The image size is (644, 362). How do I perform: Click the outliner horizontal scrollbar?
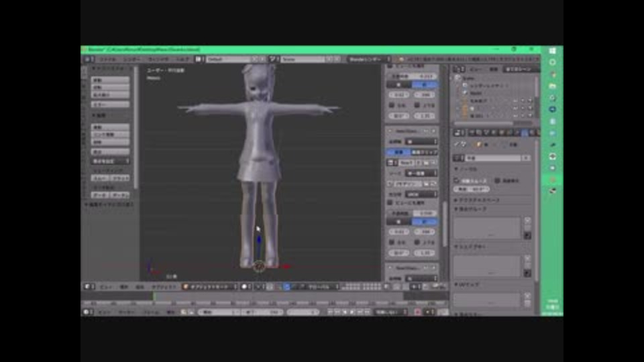coord(484,123)
